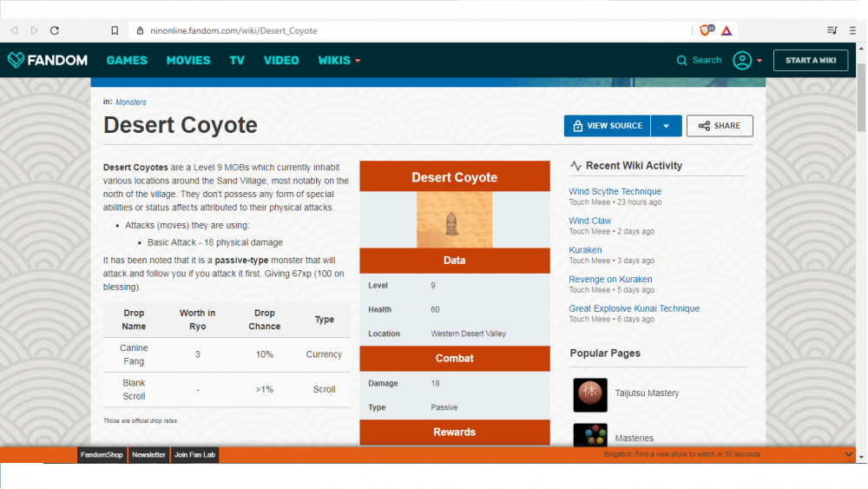Screen dimensions: 868x489
Task: Click the Taijutsu Mastery thumbnail image
Action: 590,394
